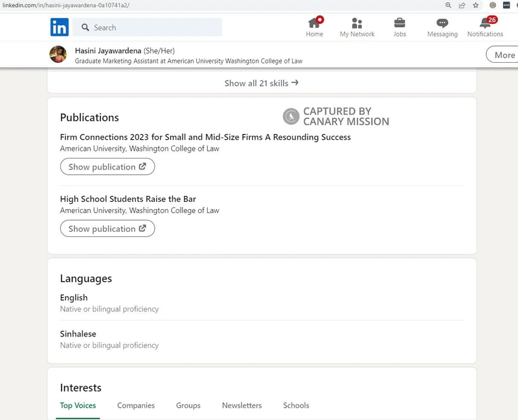Click the LinkedIn Search input field

tap(148, 27)
